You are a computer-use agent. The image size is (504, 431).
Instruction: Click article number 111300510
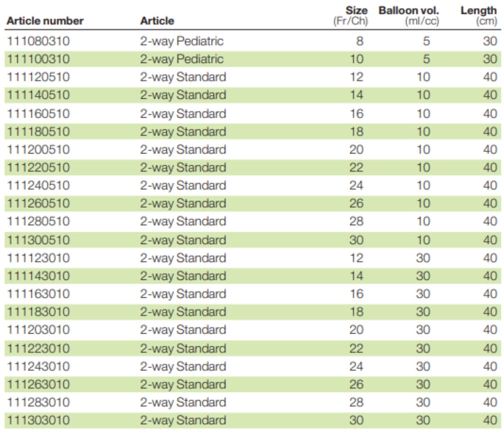click(x=38, y=240)
